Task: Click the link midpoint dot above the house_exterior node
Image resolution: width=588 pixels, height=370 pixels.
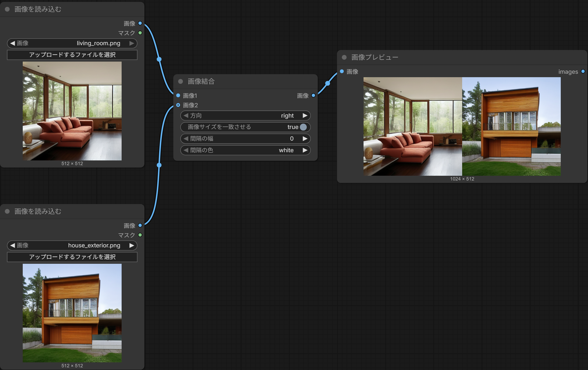Action: [x=159, y=165]
